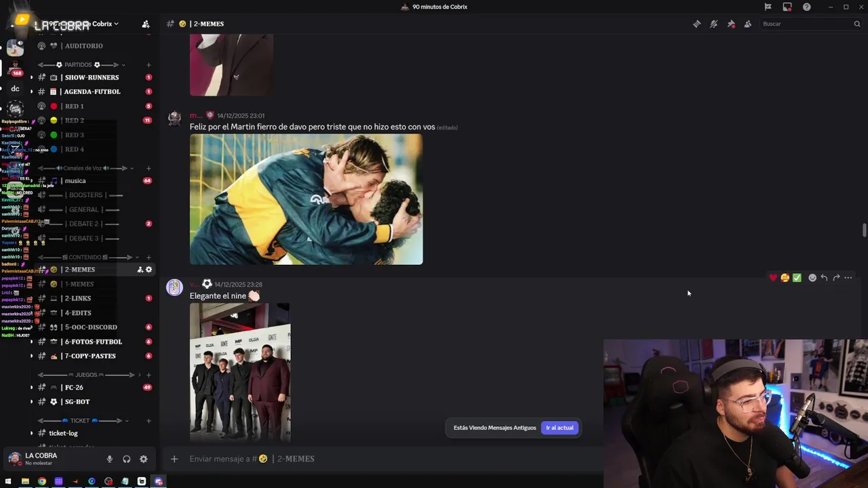Image resolution: width=868 pixels, height=488 pixels.
Task: Join the RED 2 stage channel
Action: tap(75, 121)
